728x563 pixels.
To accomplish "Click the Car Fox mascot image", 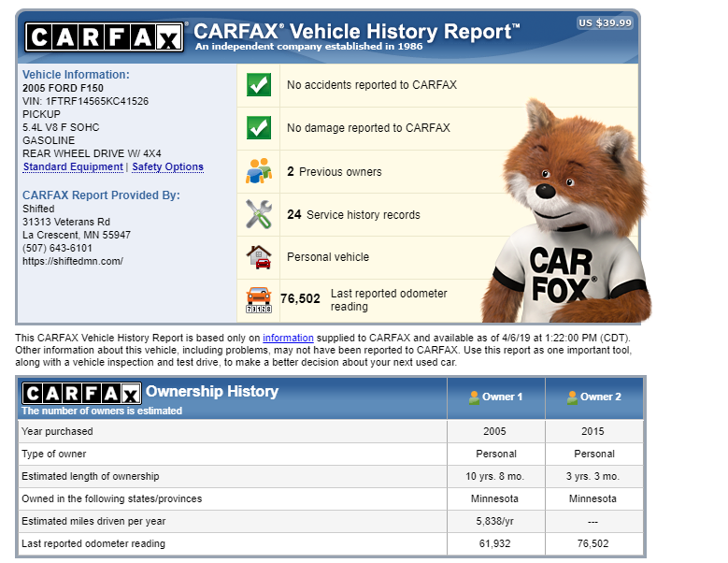I will point(566,211).
